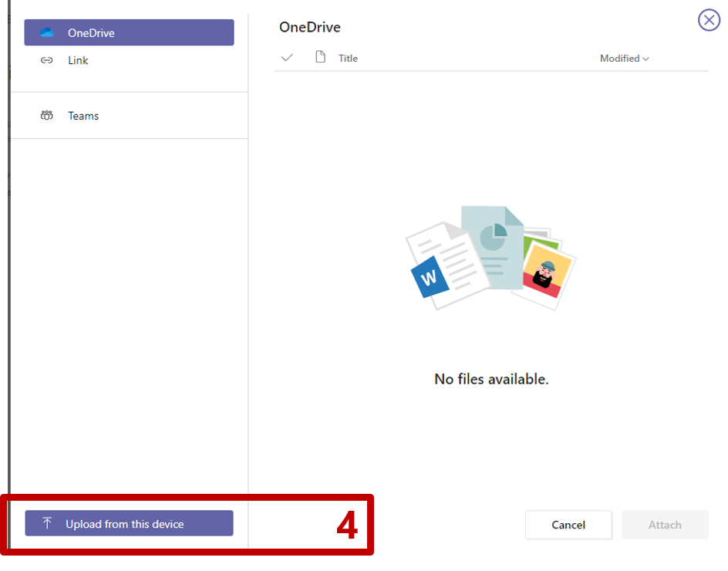The height and width of the screenshot is (571, 728).
Task: Select the OneDrive source label
Action: click(x=91, y=33)
